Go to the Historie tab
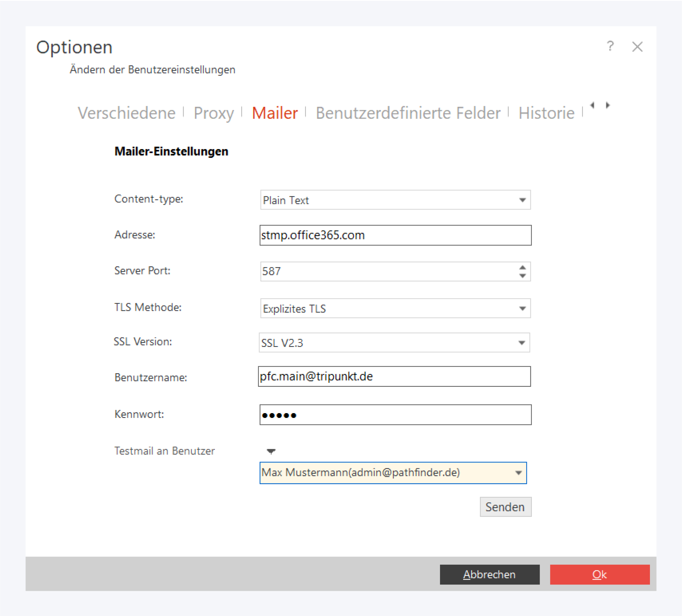 [546, 113]
